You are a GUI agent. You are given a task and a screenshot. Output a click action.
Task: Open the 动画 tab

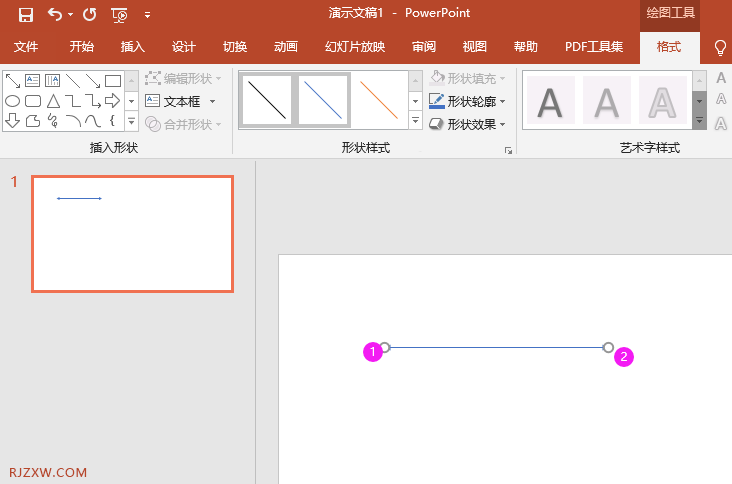[286, 47]
